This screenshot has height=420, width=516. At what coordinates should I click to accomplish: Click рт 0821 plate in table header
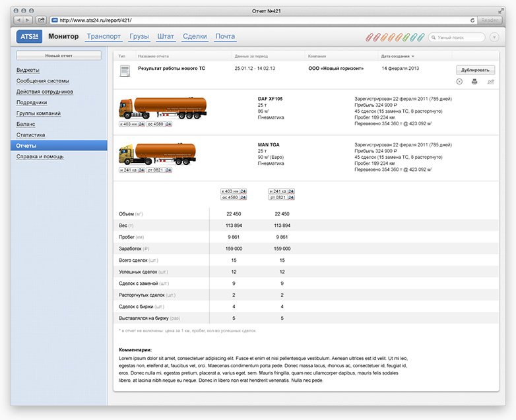[282, 197]
